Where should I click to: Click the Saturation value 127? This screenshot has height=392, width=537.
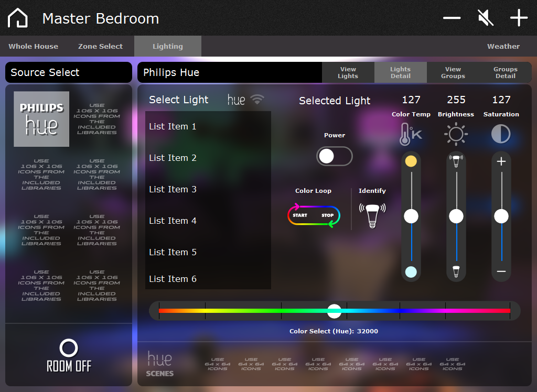point(501,100)
